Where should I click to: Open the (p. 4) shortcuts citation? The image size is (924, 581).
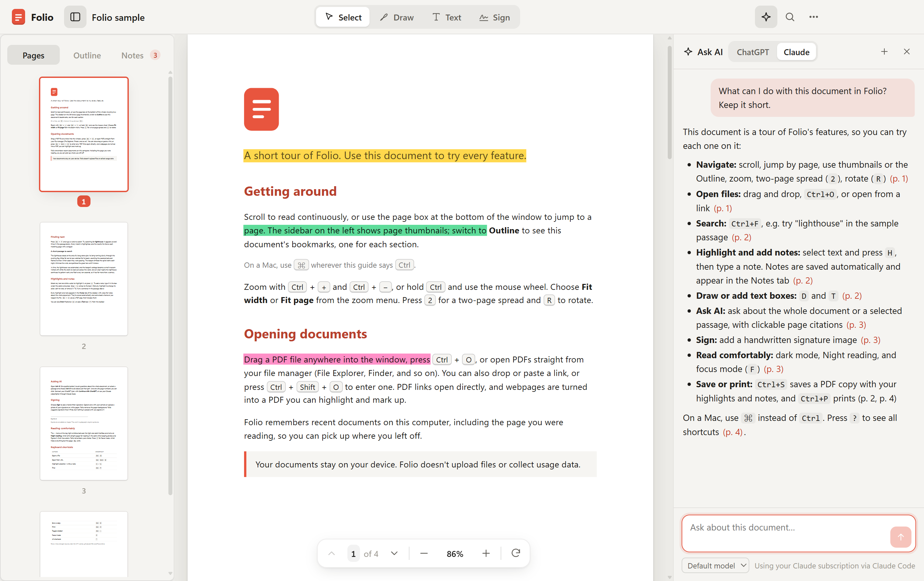pyautogui.click(x=732, y=432)
